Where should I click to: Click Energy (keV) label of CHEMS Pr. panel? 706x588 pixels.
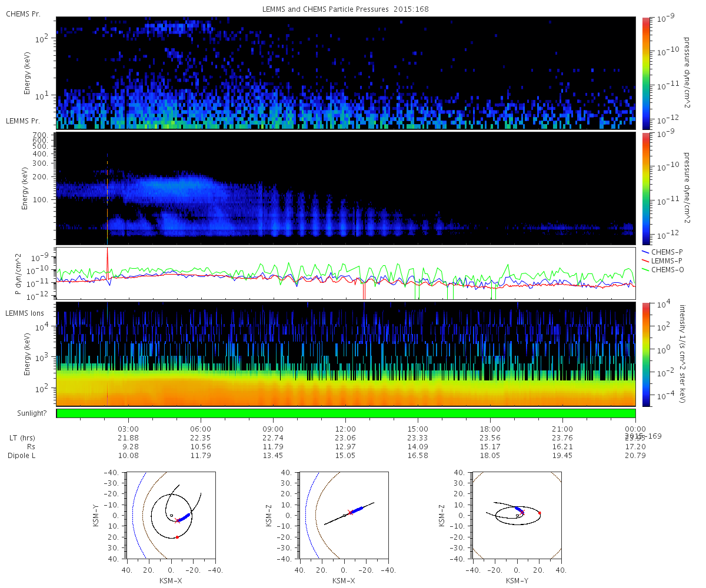[x=27, y=73]
